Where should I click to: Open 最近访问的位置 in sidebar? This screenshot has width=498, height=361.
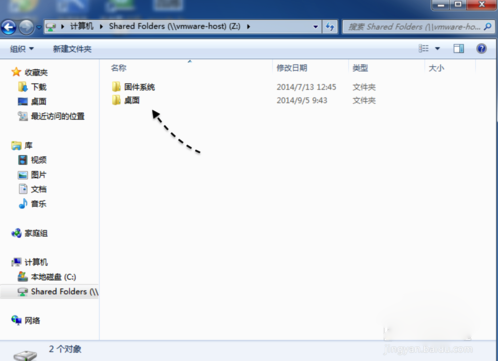(58, 116)
